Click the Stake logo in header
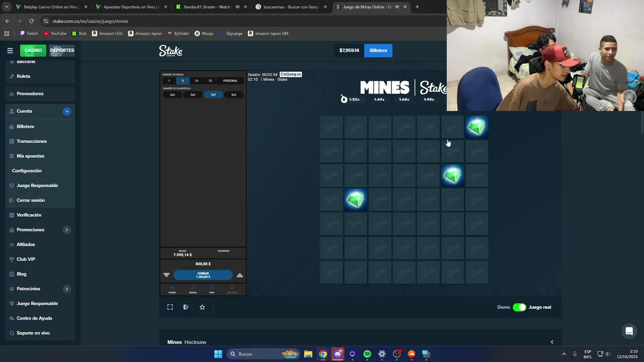Viewport: 644px width, 362px height. pos(171,51)
